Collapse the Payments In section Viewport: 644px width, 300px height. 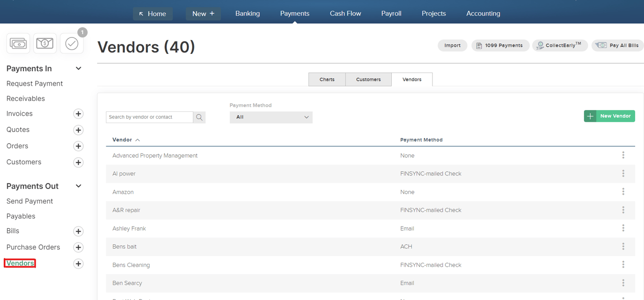coord(78,68)
